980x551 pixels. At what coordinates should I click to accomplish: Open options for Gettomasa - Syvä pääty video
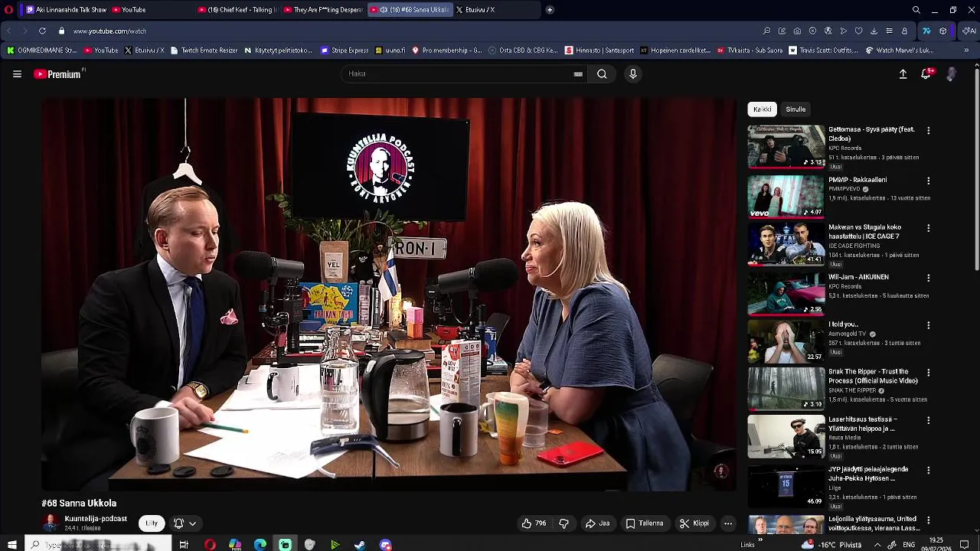(x=928, y=131)
